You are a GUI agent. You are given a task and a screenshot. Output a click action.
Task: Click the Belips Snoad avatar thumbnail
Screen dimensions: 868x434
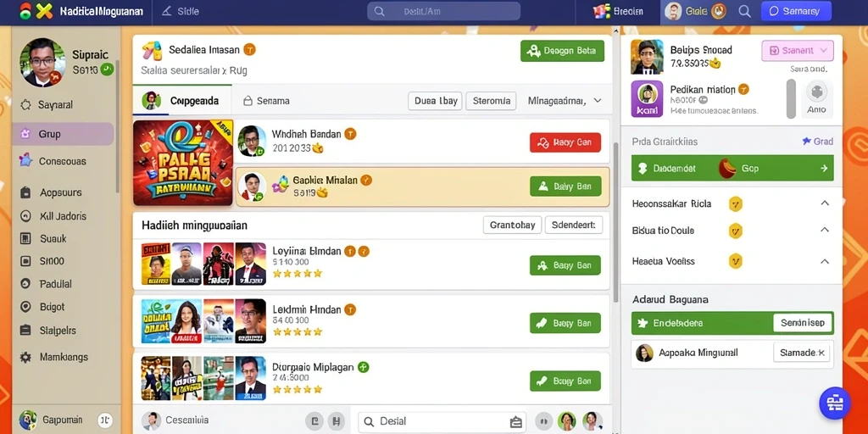point(647,57)
